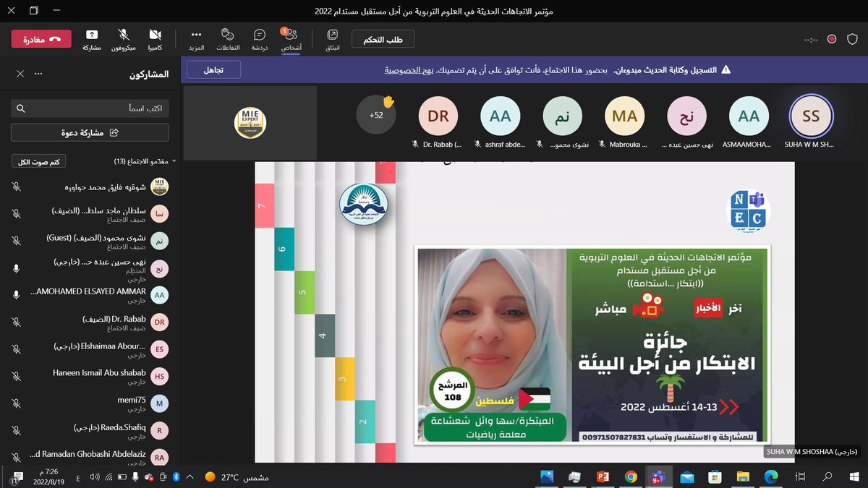Screen dimensions: 868x488
Task: Click mic icon beside شوقيه فايق محمد حواوره
Action: (x=17, y=187)
